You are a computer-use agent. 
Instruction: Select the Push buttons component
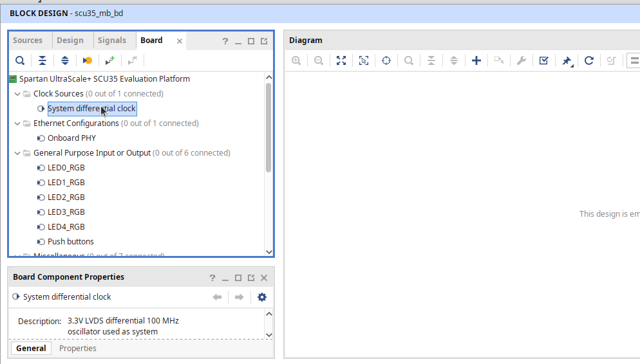70,242
